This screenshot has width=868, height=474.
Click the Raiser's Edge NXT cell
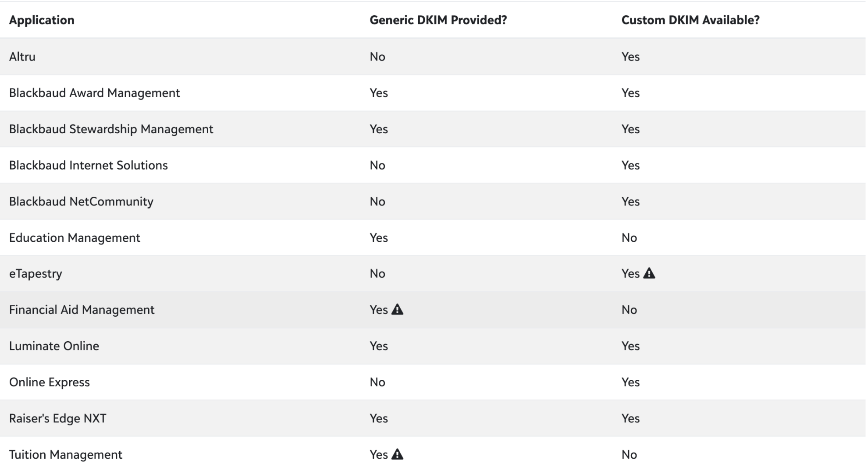pyautogui.click(x=57, y=418)
